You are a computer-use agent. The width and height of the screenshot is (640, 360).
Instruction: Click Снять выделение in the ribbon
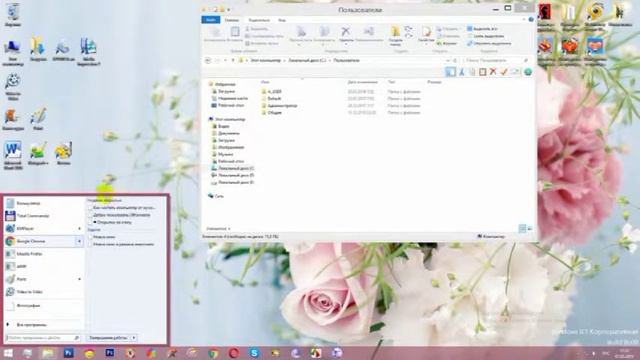485,36
